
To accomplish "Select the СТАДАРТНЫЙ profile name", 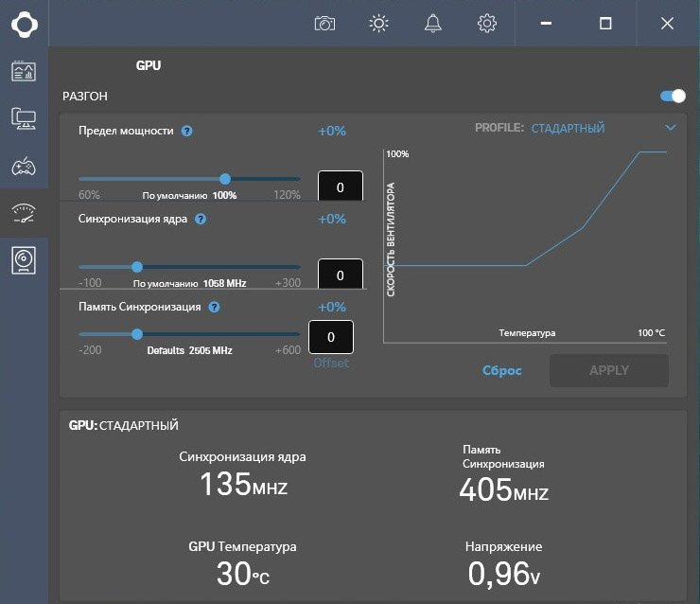I will 568,129.
